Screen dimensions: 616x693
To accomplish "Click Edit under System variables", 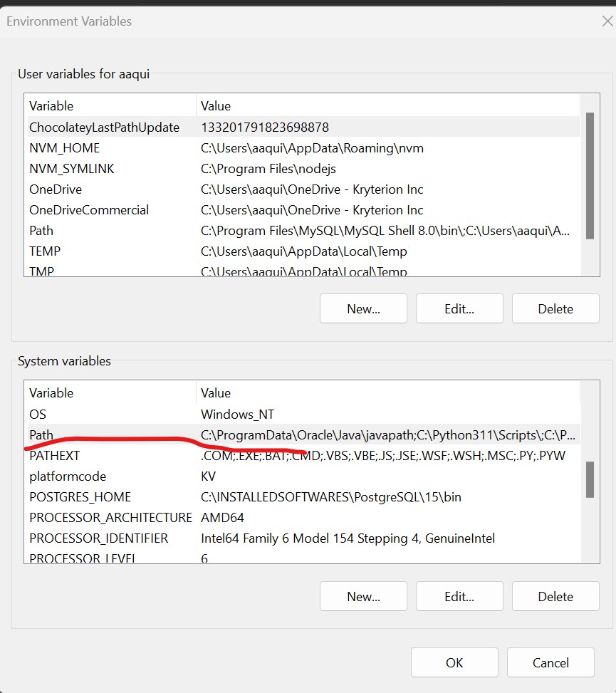I will point(459,596).
